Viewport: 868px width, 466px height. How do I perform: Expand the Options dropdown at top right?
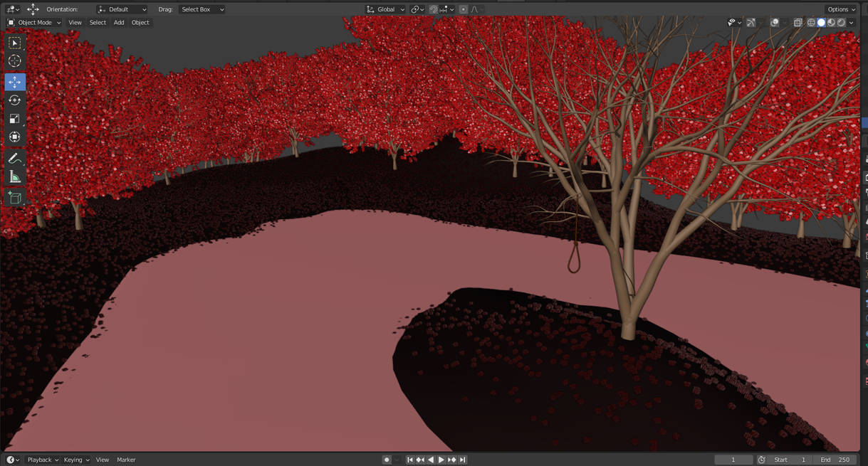click(x=840, y=9)
